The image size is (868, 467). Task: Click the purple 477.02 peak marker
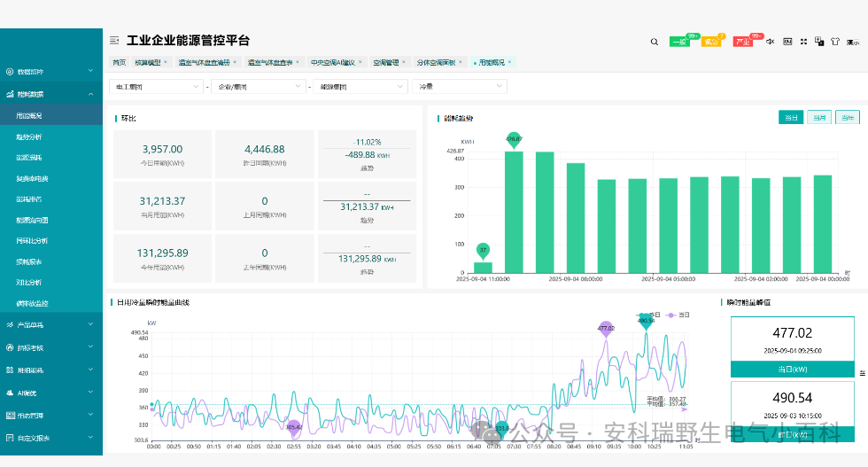click(606, 329)
